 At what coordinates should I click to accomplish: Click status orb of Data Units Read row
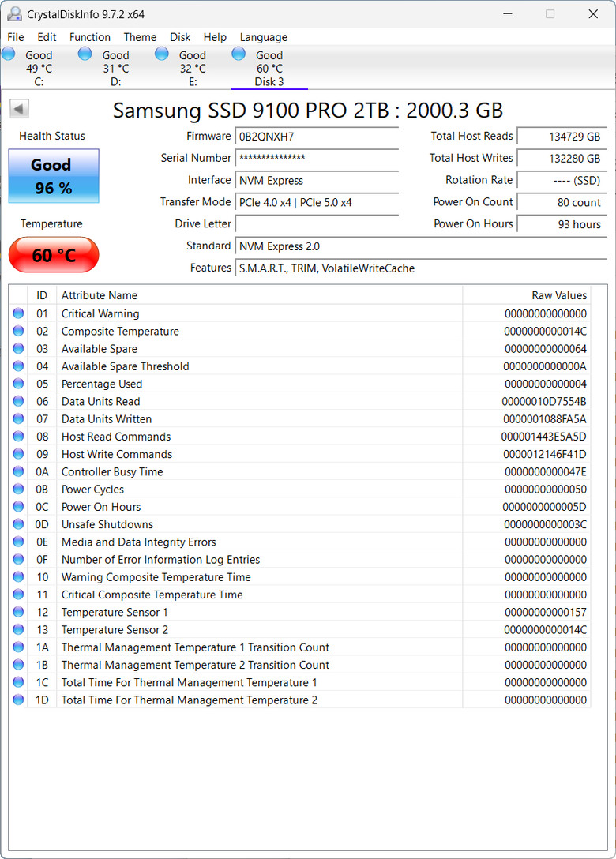(x=19, y=401)
